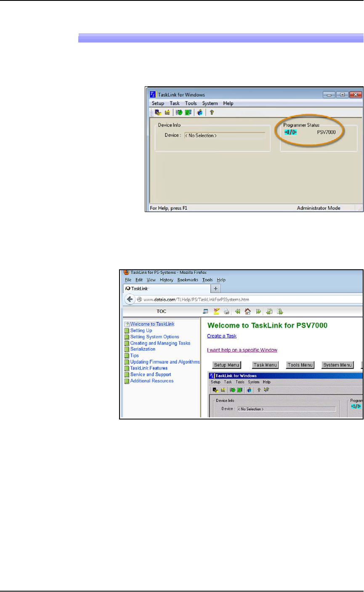Open a new Firefox tab with plus button
Screen dimensions: 364x592
click(x=216, y=289)
